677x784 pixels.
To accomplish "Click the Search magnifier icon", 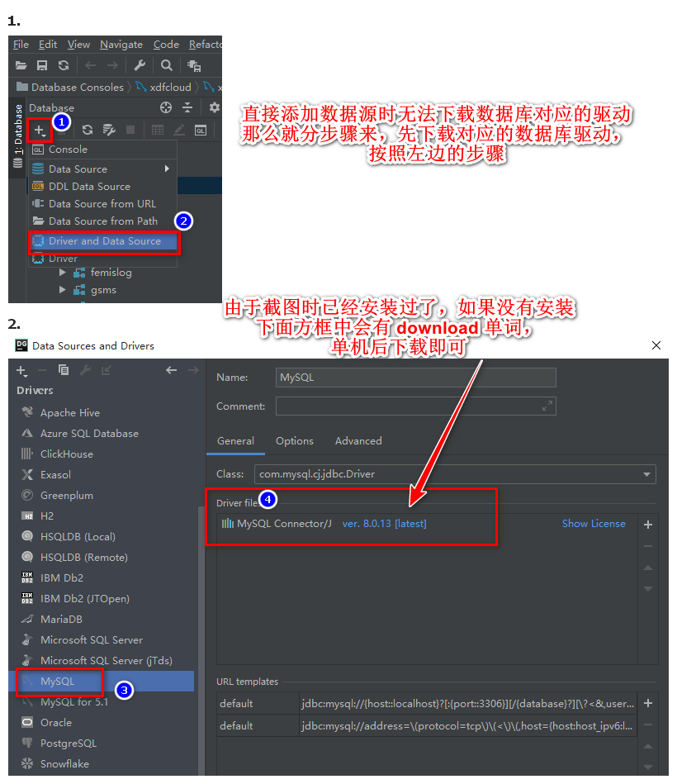I will tap(167, 65).
